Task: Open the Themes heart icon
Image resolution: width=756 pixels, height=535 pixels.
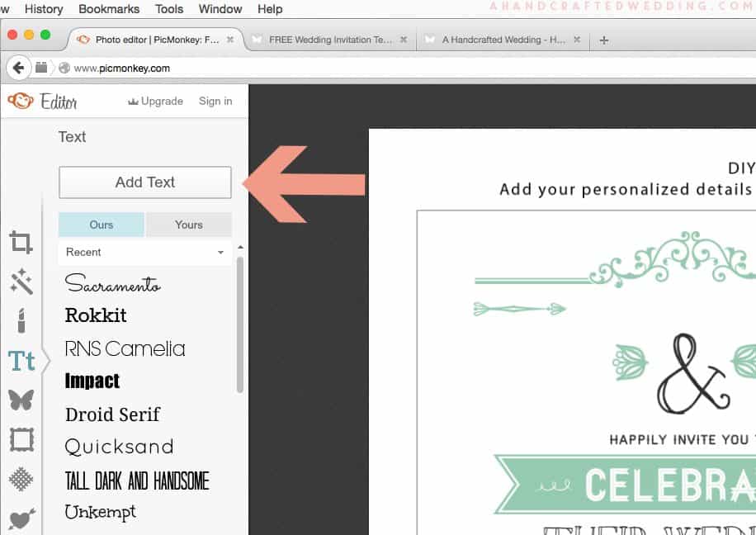Action: (21, 518)
